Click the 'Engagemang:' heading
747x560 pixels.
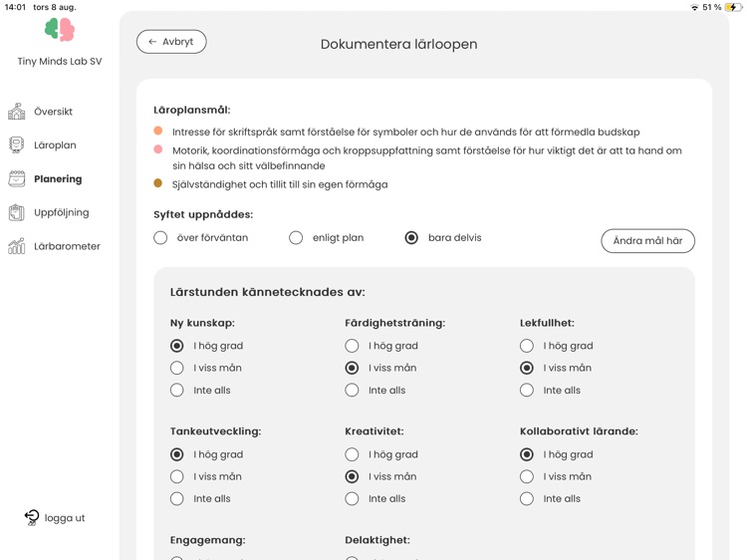[x=208, y=540]
